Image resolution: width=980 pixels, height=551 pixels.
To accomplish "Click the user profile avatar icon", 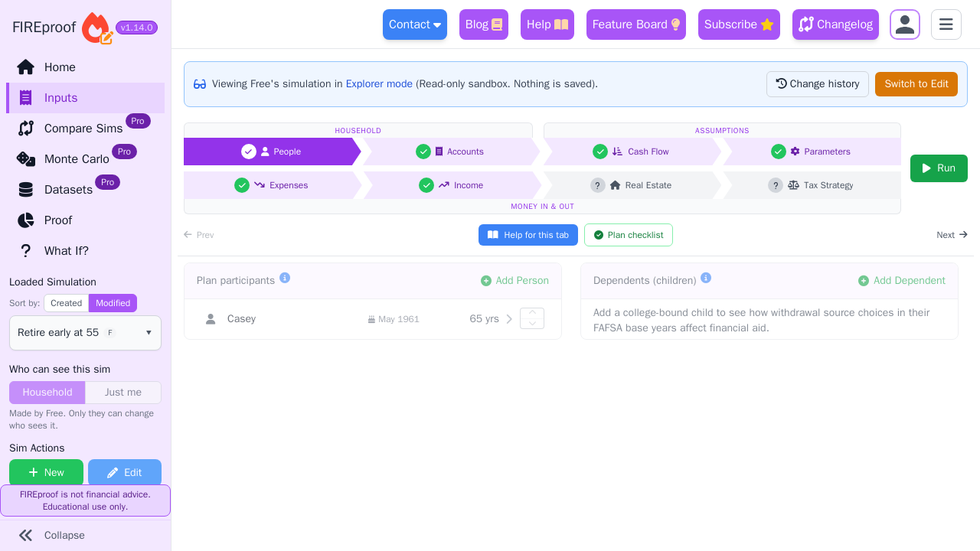I will coord(904,24).
